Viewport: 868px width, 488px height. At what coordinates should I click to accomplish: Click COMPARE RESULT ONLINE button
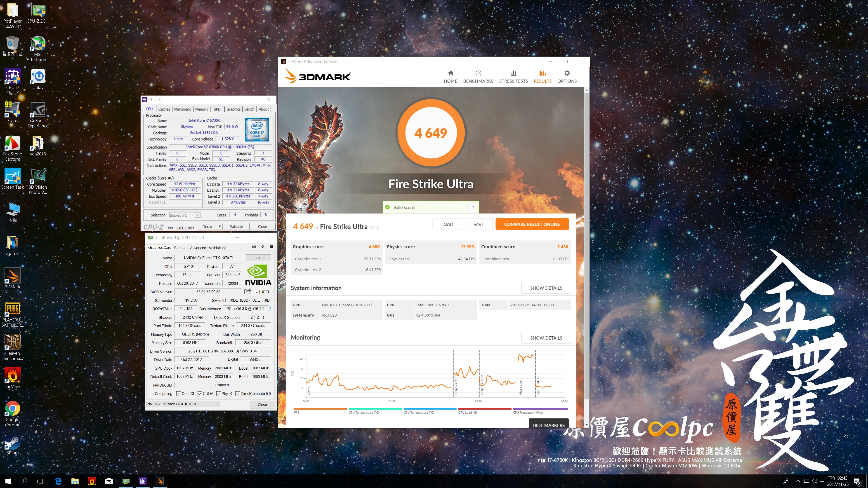[x=532, y=224]
